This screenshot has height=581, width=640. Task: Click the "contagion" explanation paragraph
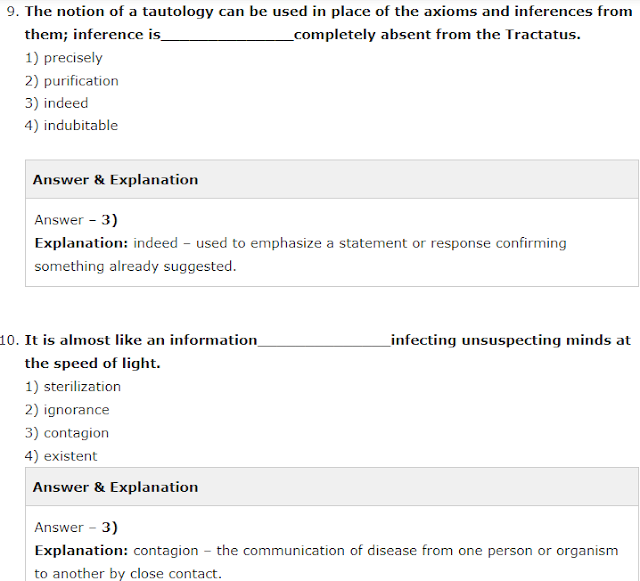(325, 562)
